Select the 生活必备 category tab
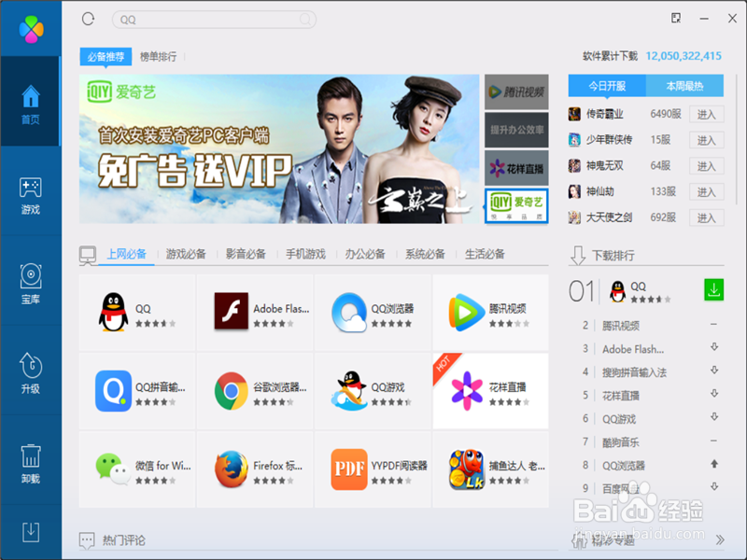The height and width of the screenshot is (560, 747). click(x=485, y=254)
